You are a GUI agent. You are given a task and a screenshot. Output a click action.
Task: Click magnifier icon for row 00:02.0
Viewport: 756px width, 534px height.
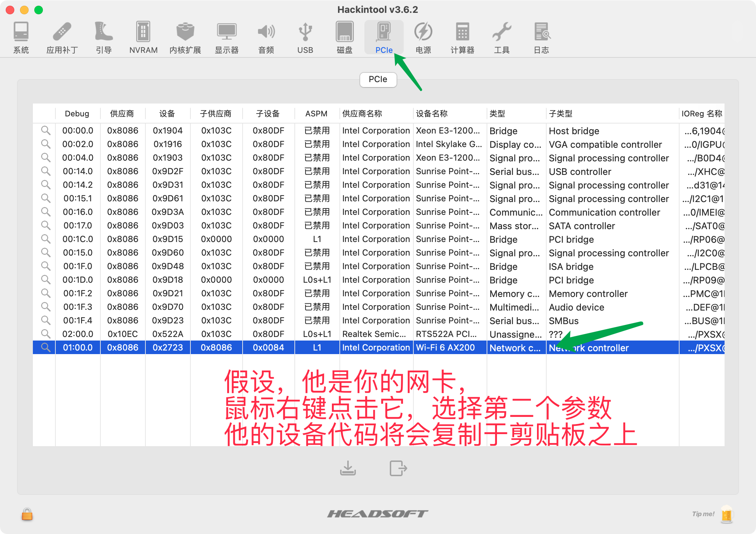point(45,144)
